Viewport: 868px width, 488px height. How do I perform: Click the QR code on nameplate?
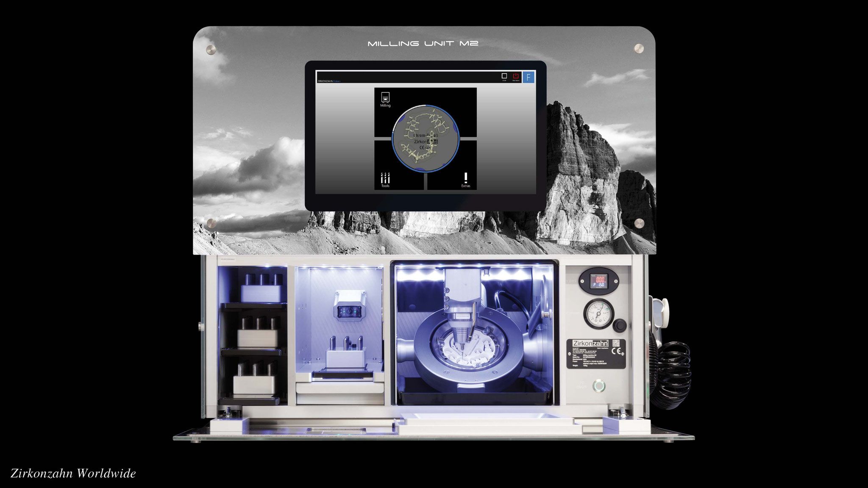(617, 344)
